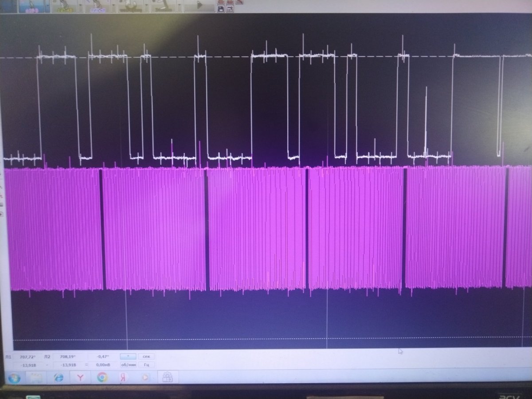
Task: Click the upper dashed horizontal level line
Action: 266,58
